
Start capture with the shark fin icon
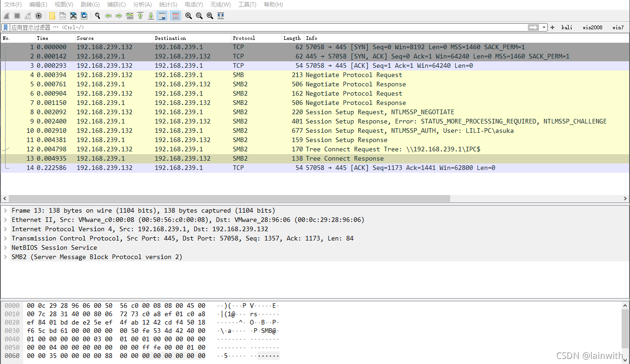pyautogui.click(x=7, y=16)
